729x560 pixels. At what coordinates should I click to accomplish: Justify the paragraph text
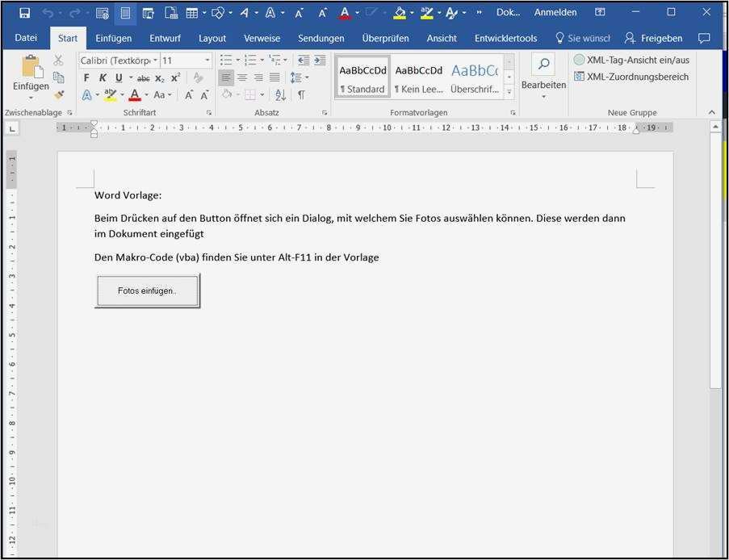click(x=274, y=77)
